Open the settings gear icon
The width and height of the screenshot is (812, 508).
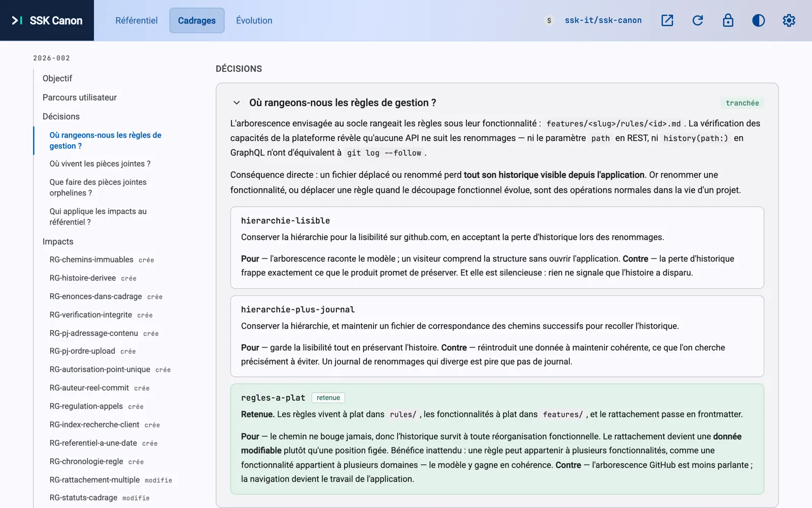tap(789, 20)
